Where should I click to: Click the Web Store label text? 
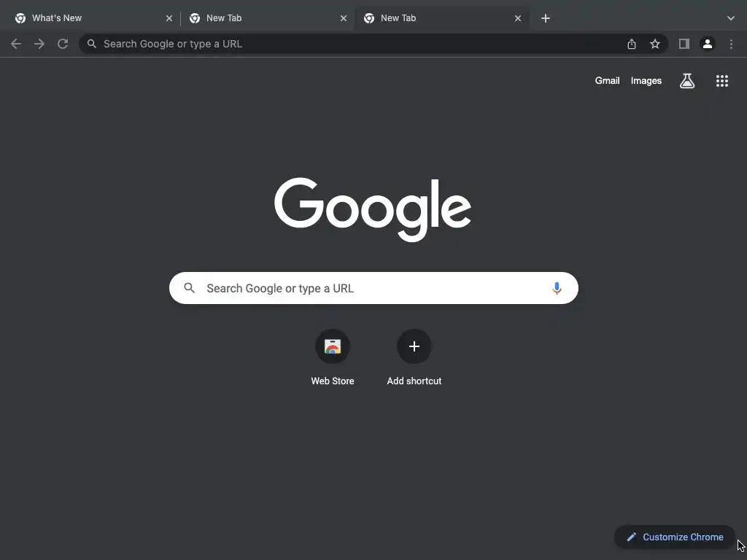coord(333,381)
